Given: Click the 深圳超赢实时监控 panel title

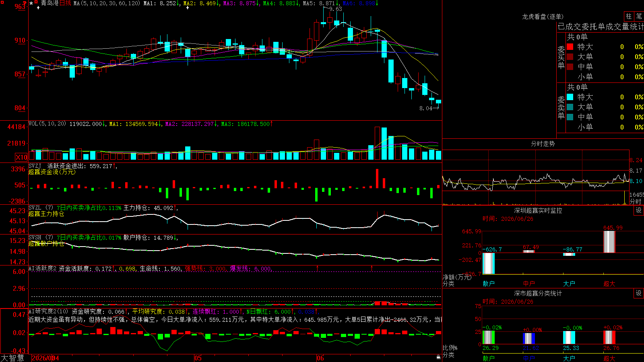Looking at the screenshot, I should click(538, 210).
